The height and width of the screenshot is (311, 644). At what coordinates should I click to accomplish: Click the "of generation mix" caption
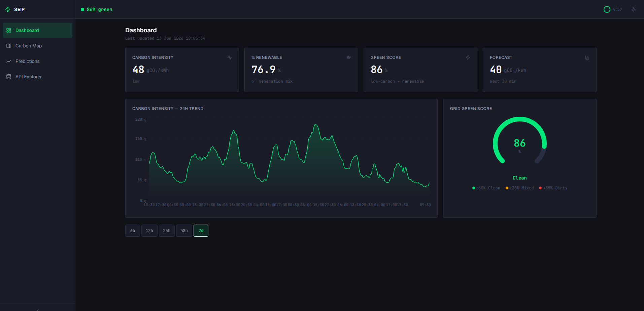(x=272, y=81)
